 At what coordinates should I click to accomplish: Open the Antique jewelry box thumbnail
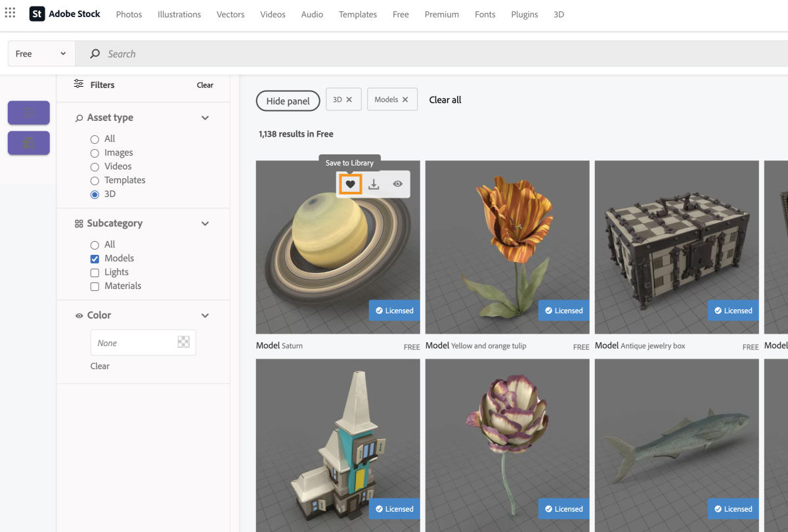pyautogui.click(x=676, y=247)
